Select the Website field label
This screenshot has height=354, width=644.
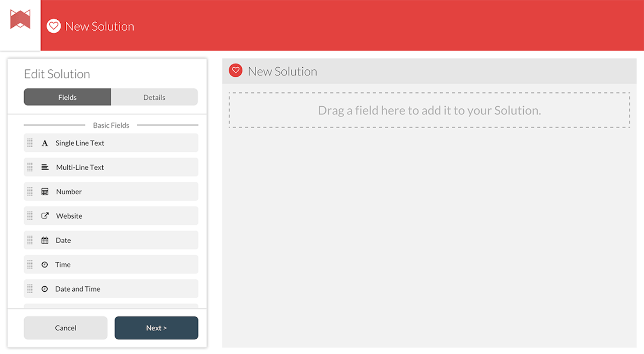pyautogui.click(x=69, y=216)
